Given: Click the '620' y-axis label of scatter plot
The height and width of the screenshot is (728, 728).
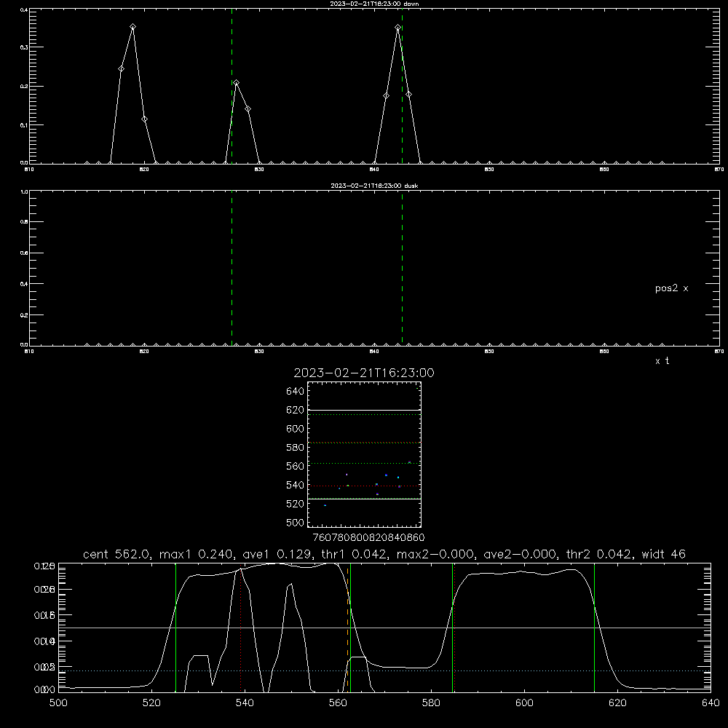Looking at the screenshot, I should point(296,410).
